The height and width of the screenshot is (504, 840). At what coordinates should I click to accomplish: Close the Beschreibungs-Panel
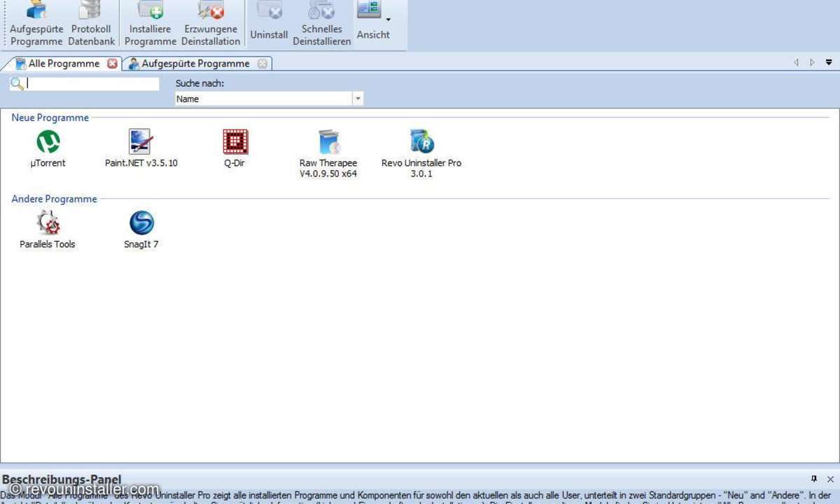click(x=830, y=479)
